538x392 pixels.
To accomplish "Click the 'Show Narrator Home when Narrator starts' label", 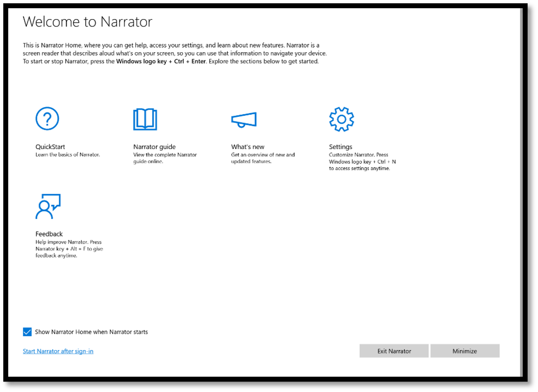I will [91, 332].
